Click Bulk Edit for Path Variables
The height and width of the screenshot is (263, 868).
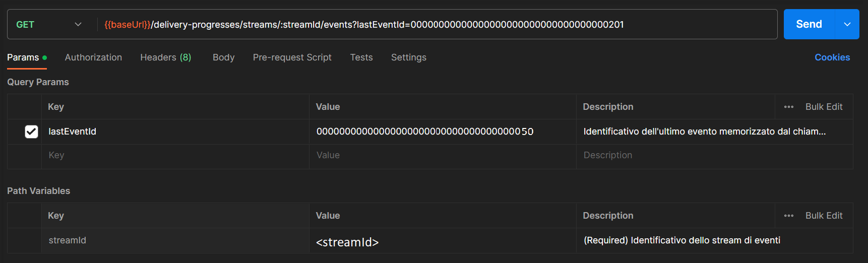click(x=824, y=216)
